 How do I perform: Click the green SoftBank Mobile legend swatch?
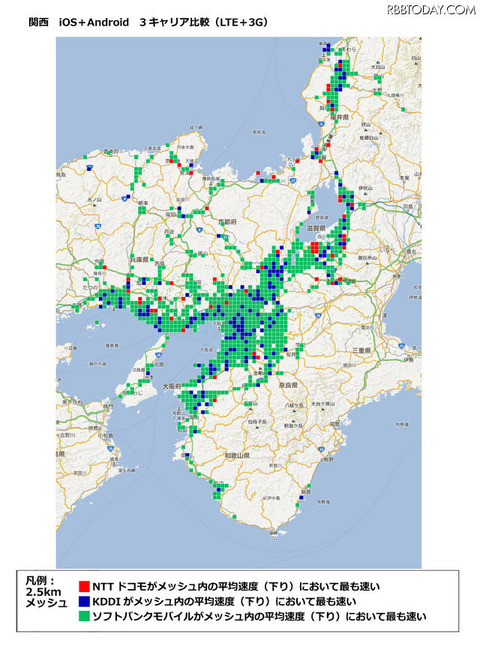point(84,616)
